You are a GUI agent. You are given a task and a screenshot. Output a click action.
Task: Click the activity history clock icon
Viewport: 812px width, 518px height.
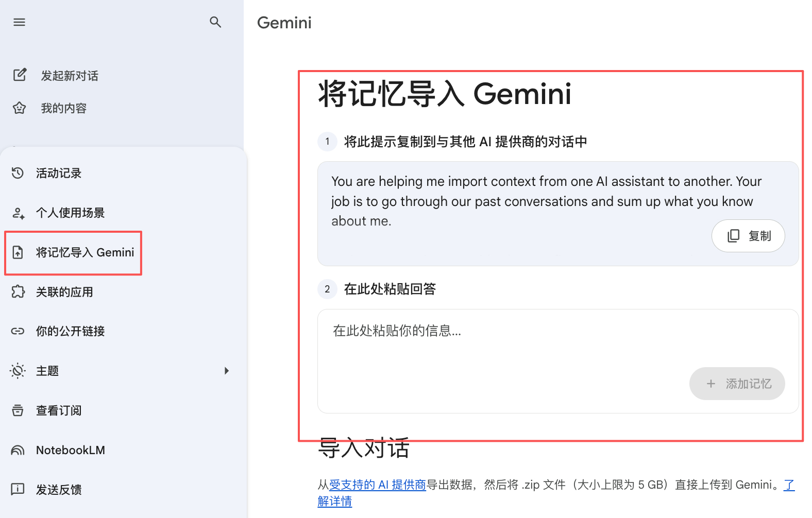pos(18,173)
